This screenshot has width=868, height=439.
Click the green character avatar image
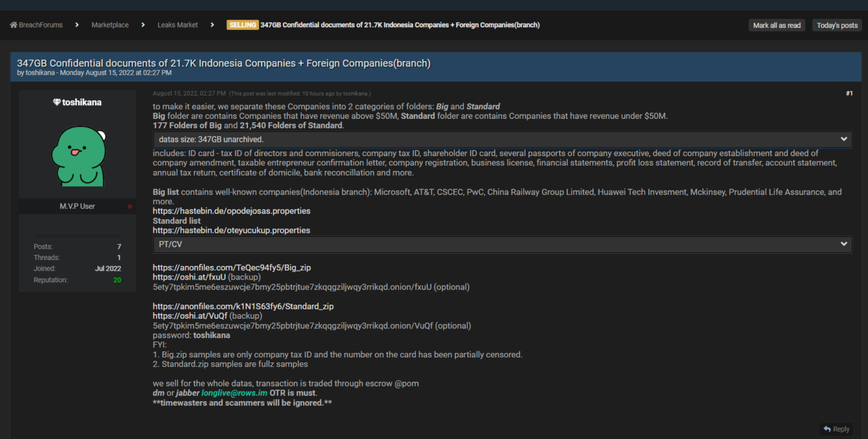pos(78,156)
